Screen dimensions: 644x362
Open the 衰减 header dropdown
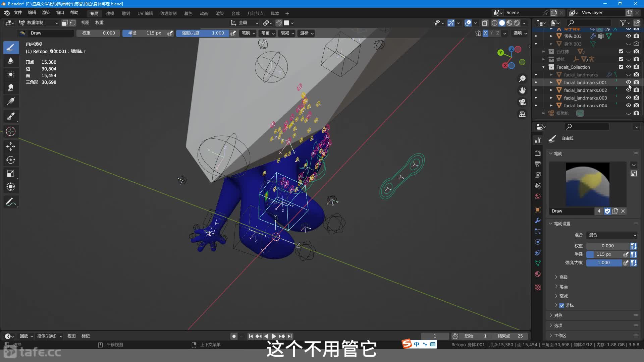click(x=287, y=33)
